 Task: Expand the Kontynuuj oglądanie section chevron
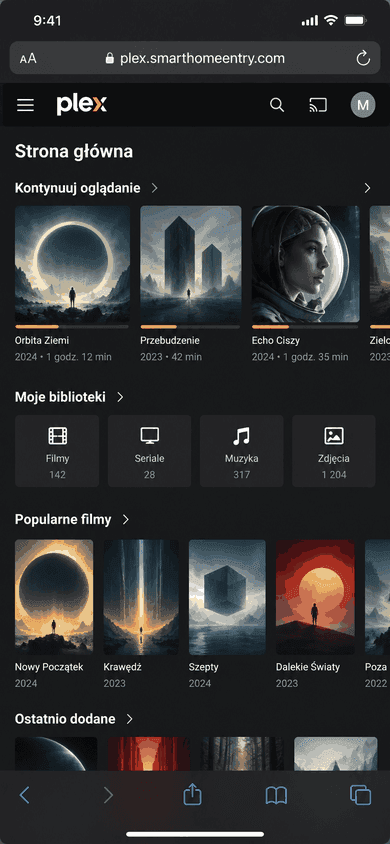coord(154,188)
